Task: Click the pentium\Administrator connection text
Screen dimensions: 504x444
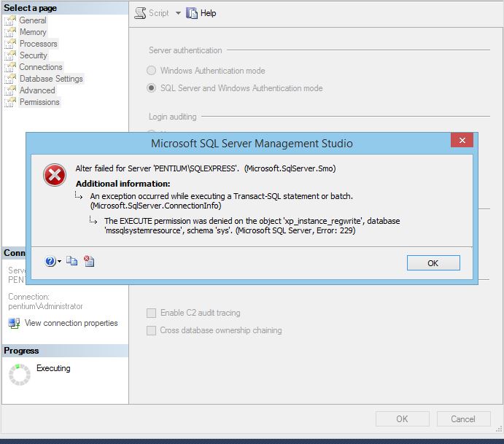Action: [45, 306]
